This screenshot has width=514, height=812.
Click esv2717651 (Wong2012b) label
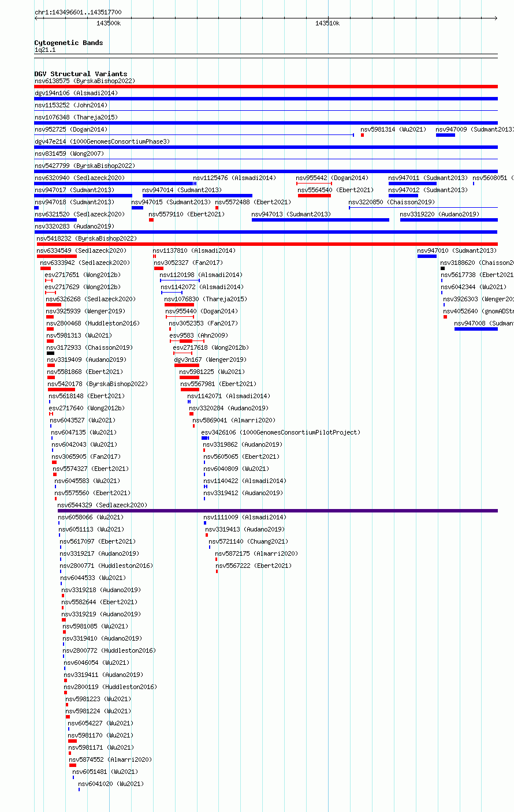tap(83, 275)
